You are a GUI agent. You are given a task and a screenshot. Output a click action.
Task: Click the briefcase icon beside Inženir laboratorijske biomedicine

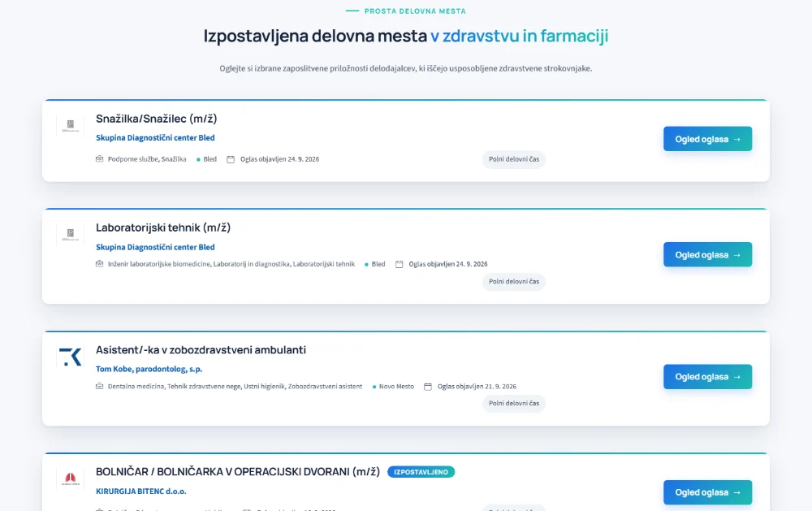point(99,264)
